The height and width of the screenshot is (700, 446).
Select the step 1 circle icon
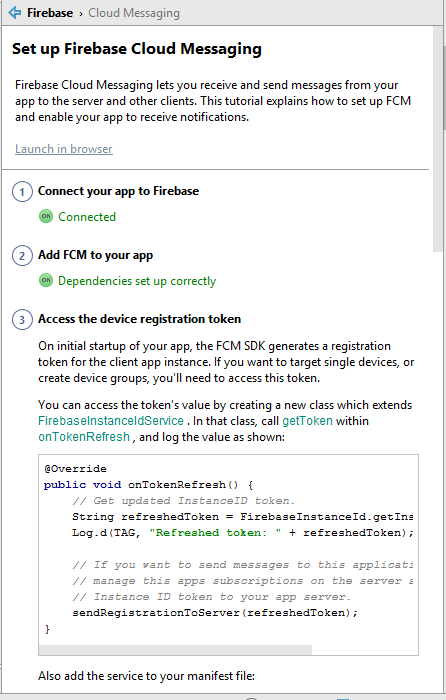click(22, 192)
